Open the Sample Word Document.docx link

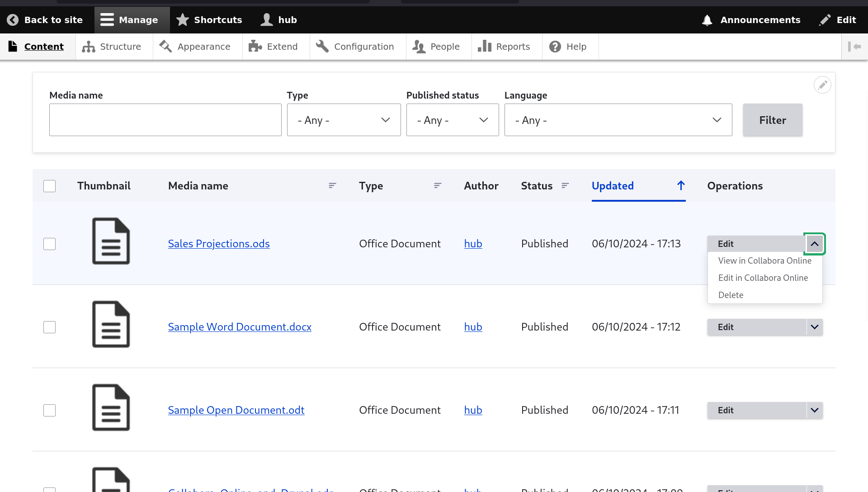click(x=240, y=327)
